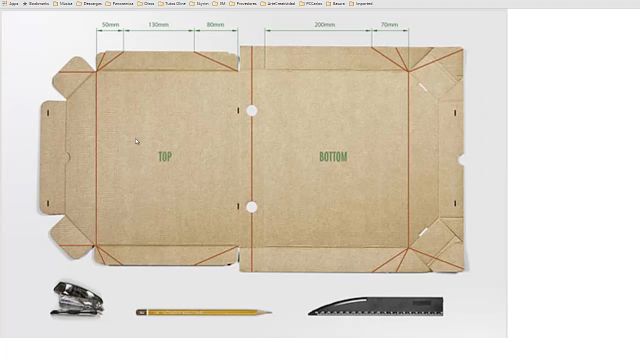This screenshot has height=360, width=640.
Task: Click the black cutting ruler picture
Action: point(376,306)
